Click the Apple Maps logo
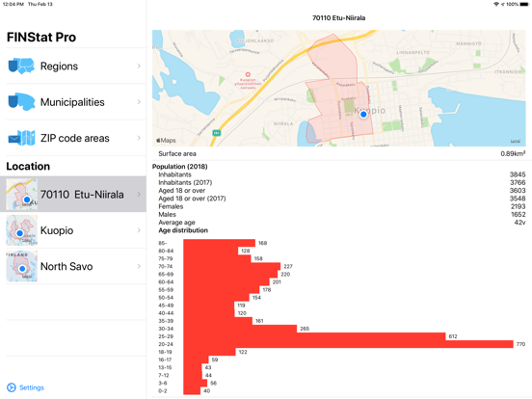The width and height of the screenshot is (532, 399). tap(166, 140)
